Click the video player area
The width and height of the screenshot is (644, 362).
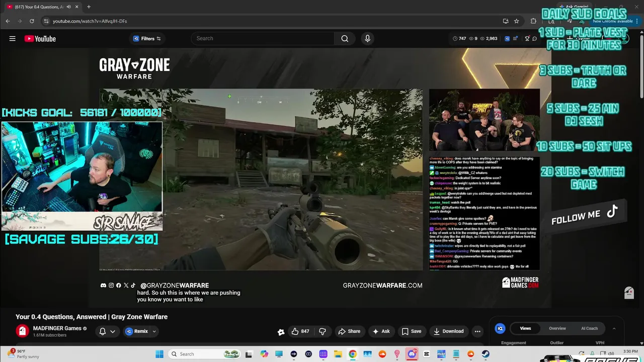[319, 177]
